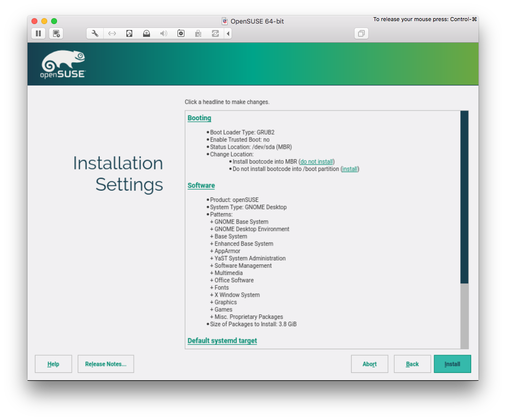Screen dimensions: 506x420
Task: Abort the installation
Action: [x=369, y=364]
